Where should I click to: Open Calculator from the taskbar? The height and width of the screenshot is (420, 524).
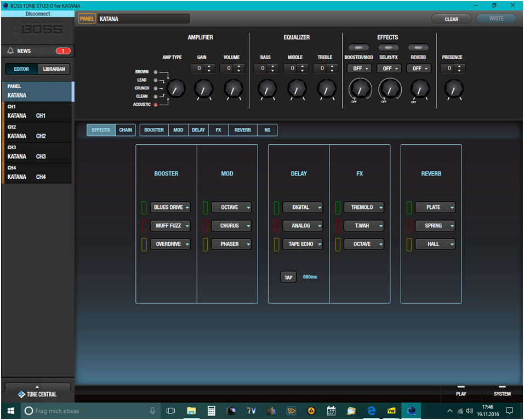tap(211, 411)
